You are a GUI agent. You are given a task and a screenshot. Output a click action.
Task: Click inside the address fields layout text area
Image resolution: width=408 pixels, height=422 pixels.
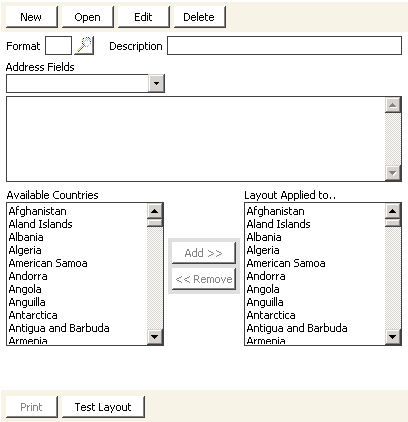tap(196, 139)
